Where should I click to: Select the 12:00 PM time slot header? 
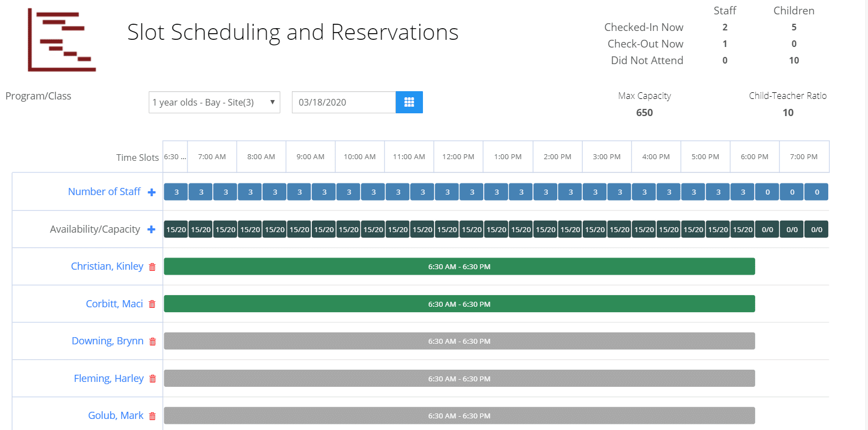pyautogui.click(x=458, y=157)
